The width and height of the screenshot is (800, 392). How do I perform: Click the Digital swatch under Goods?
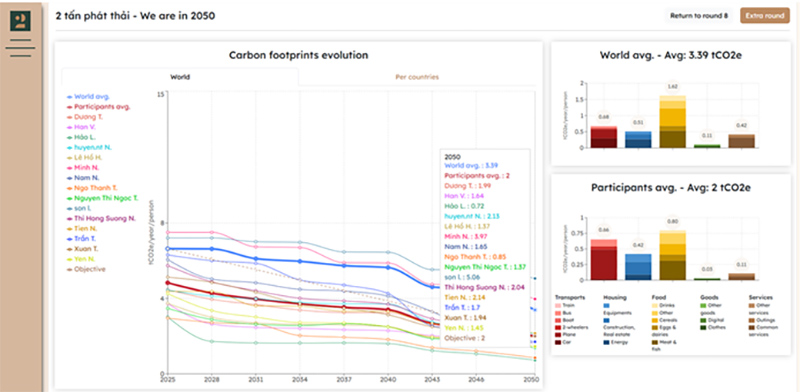(x=703, y=320)
